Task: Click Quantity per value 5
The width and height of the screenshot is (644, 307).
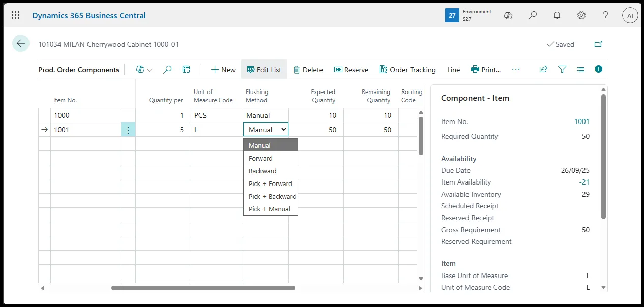Action: point(163,130)
